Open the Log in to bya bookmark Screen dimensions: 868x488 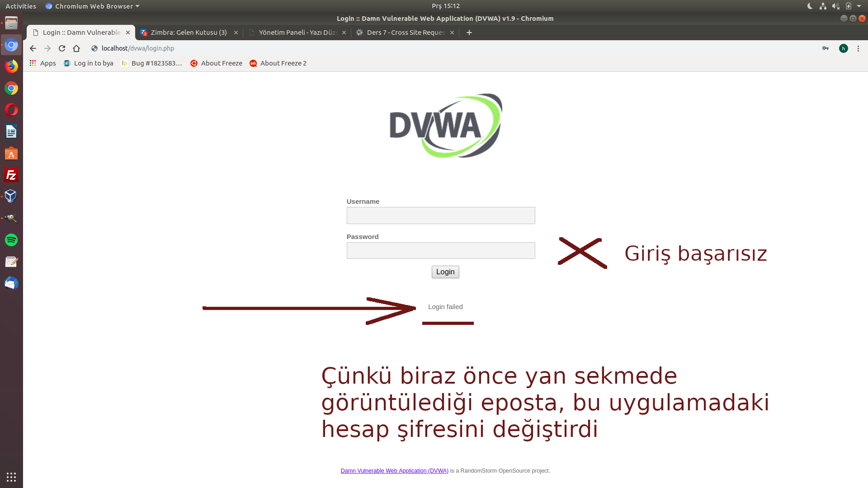(89, 63)
